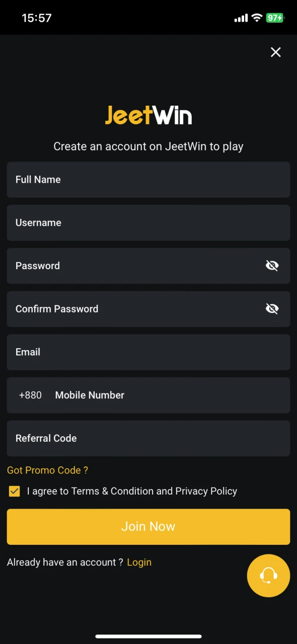
Task: Open the +880 country code selector
Action: [30, 395]
